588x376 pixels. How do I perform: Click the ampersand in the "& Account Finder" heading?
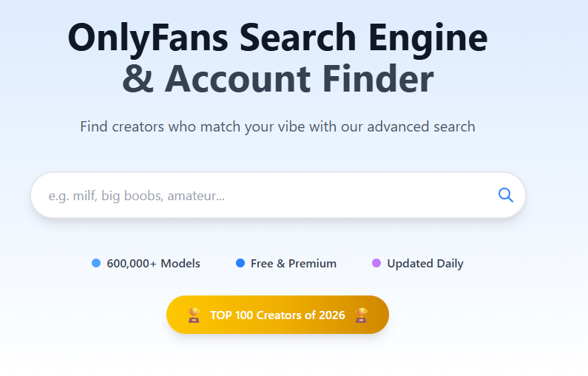point(138,78)
